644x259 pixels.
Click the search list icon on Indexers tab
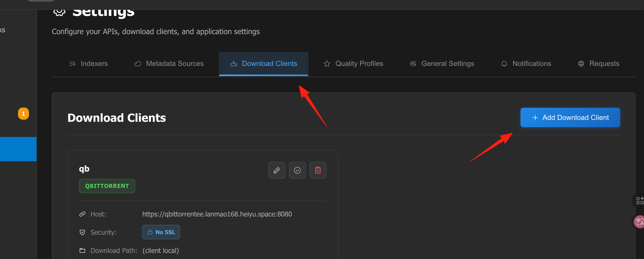pyautogui.click(x=72, y=64)
